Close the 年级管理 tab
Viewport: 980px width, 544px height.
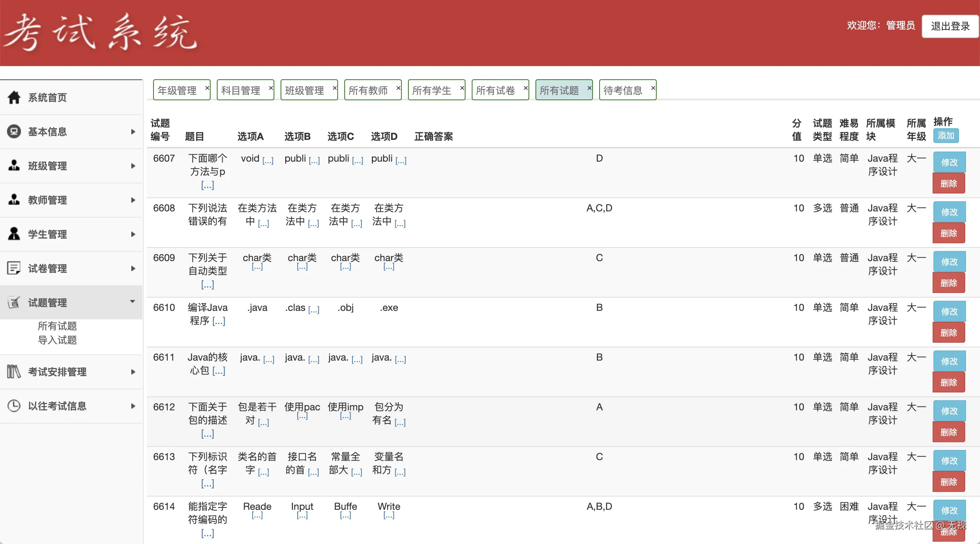point(207,88)
